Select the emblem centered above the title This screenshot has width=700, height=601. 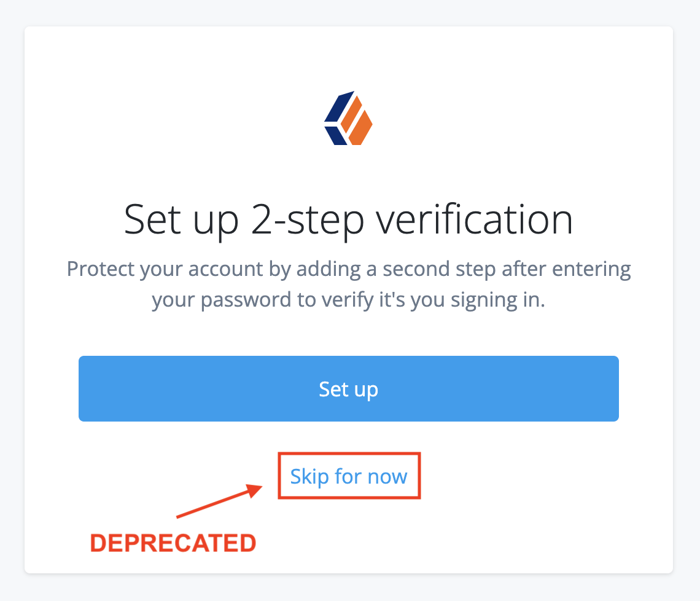click(349, 117)
